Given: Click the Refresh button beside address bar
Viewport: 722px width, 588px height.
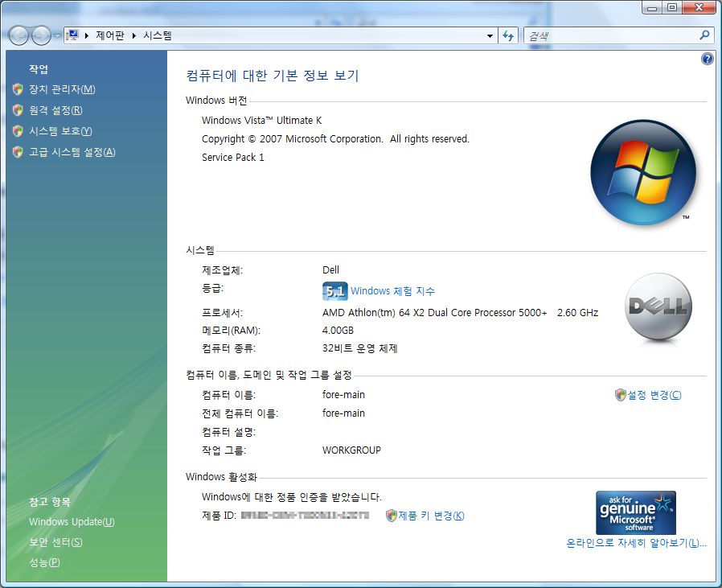Looking at the screenshot, I should (x=508, y=35).
